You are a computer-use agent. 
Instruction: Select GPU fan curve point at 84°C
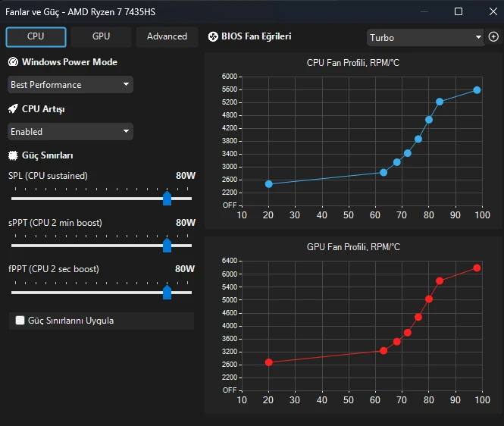[x=440, y=280]
